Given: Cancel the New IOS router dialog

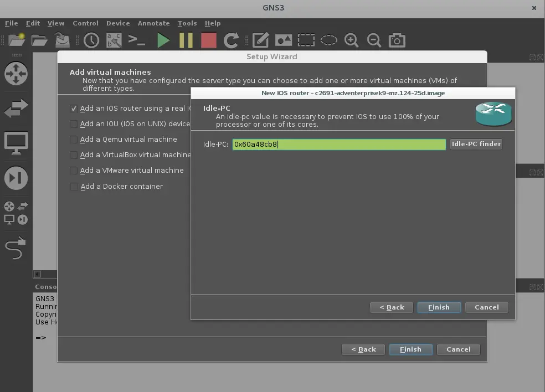Looking at the screenshot, I should (487, 307).
